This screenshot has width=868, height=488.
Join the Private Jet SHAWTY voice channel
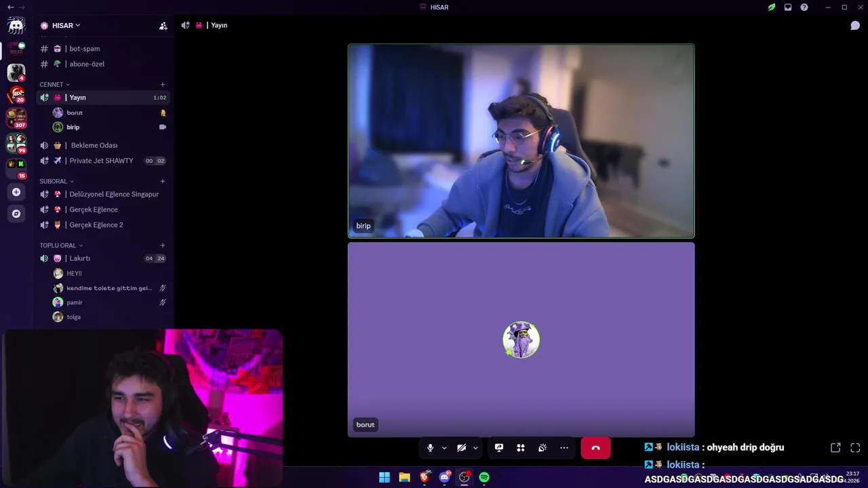point(102,161)
